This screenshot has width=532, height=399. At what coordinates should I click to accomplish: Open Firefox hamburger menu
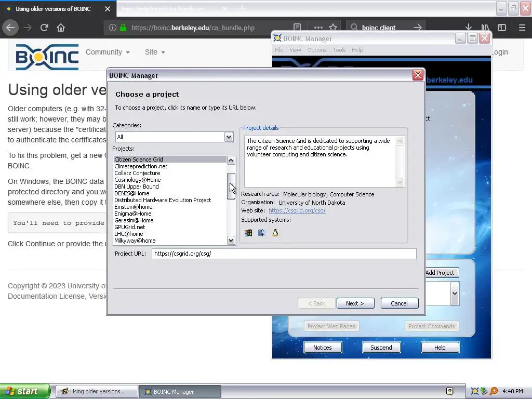[x=522, y=28]
